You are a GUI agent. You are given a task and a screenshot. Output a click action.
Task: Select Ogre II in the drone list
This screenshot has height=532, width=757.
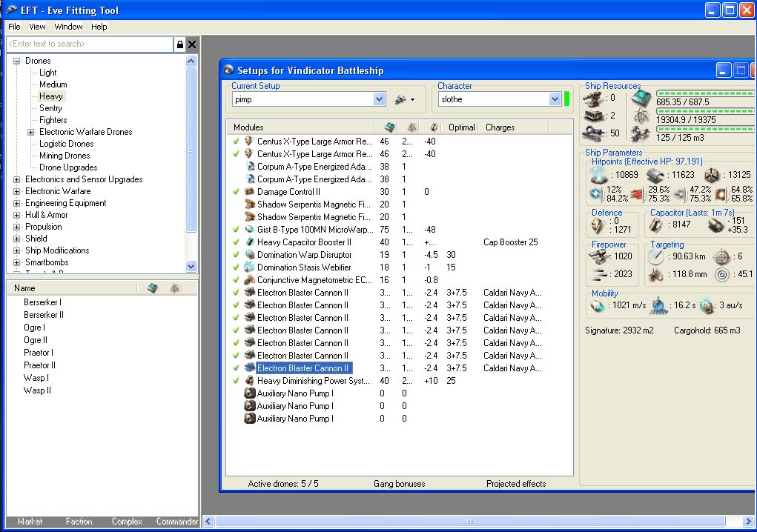click(x=35, y=340)
